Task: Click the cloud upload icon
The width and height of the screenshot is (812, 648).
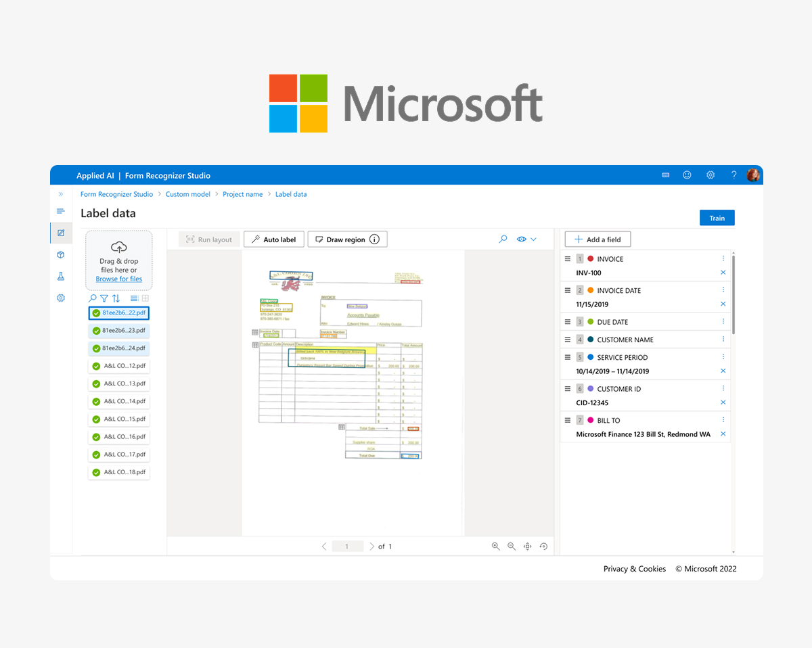Action: [x=119, y=248]
